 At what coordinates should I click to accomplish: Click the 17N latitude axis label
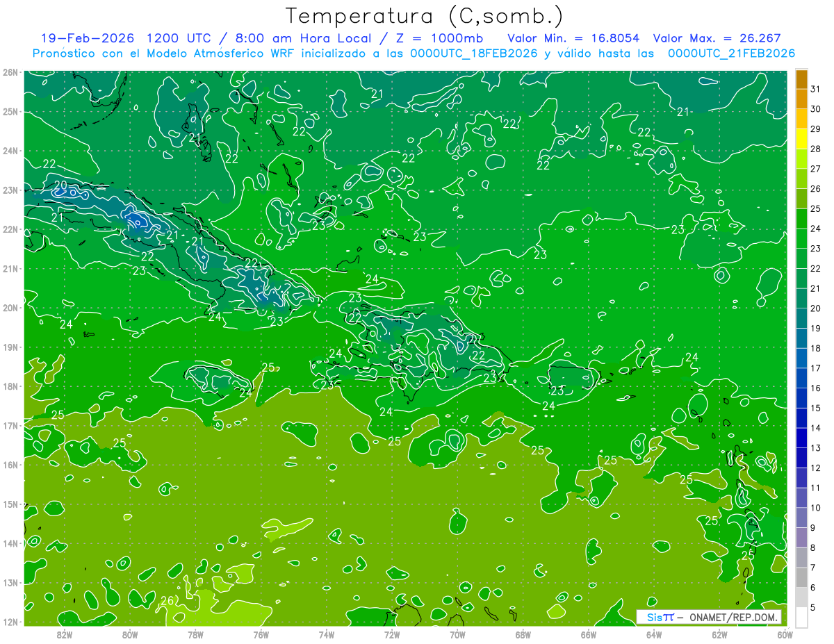10,425
